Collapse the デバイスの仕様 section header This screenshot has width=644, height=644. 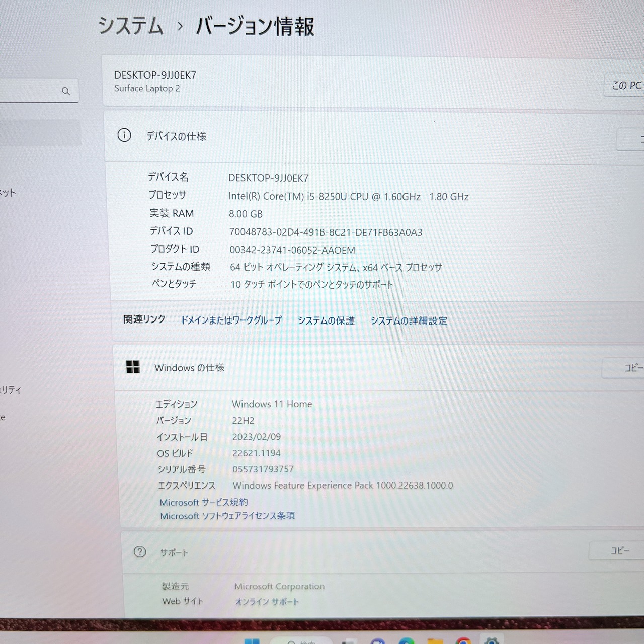click(373, 136)
